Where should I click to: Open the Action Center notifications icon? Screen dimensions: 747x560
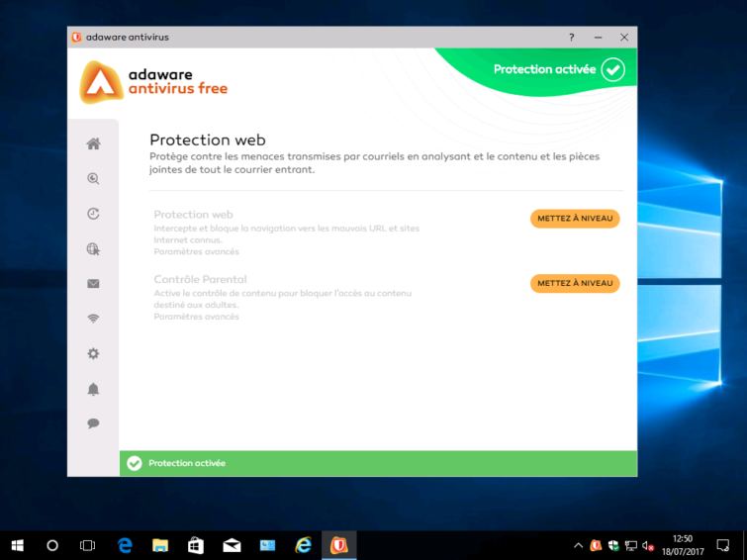tap(723, 545)
